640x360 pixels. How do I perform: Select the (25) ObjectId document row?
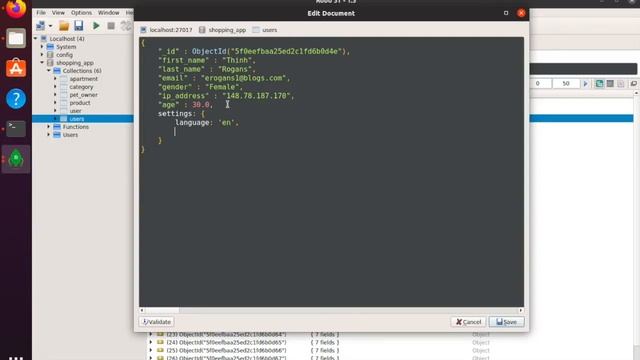227,350
